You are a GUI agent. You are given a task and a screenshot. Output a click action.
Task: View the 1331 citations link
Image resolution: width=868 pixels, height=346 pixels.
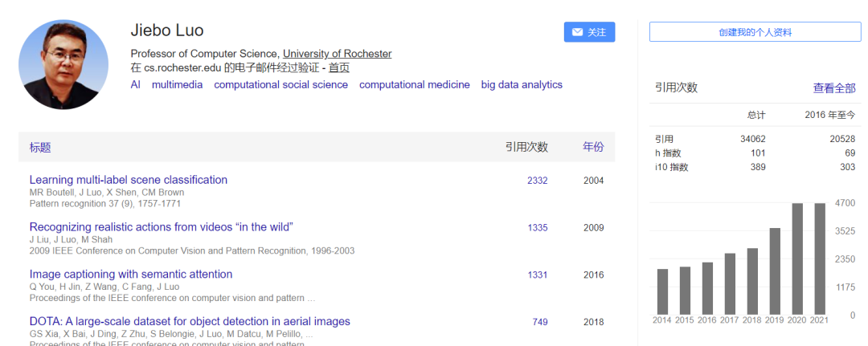click(x=538, y=275)
